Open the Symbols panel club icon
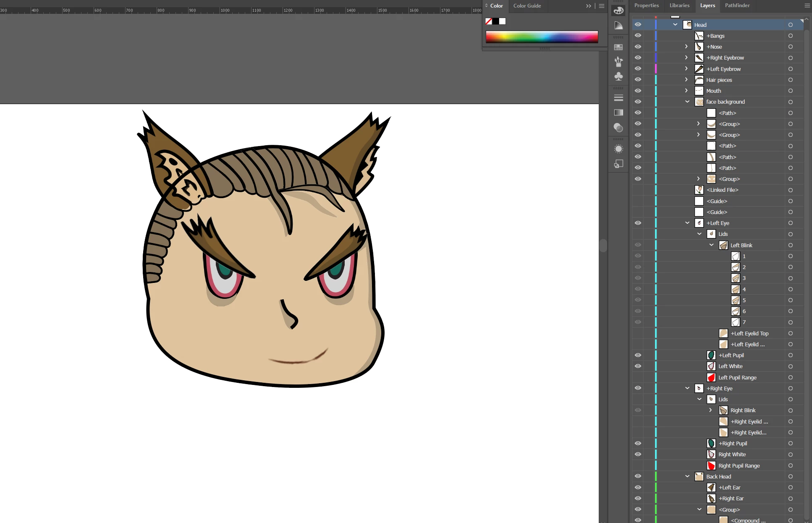812x523 pixels. [618, 76]
